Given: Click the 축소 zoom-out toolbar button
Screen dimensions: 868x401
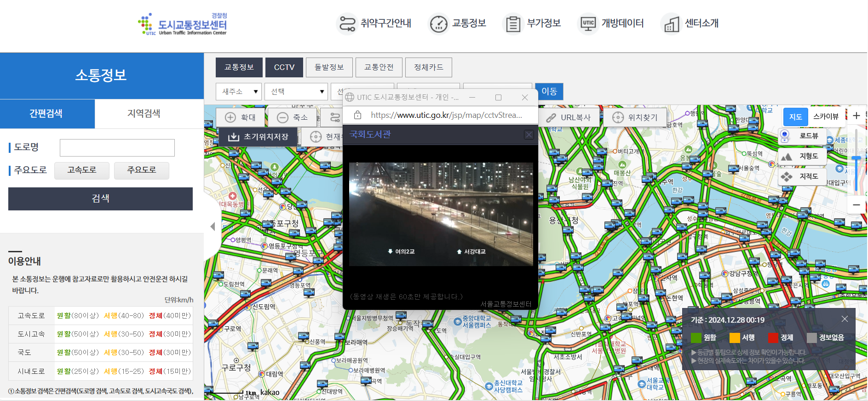Looking at the screenshot, I should [x=293, y=117].
